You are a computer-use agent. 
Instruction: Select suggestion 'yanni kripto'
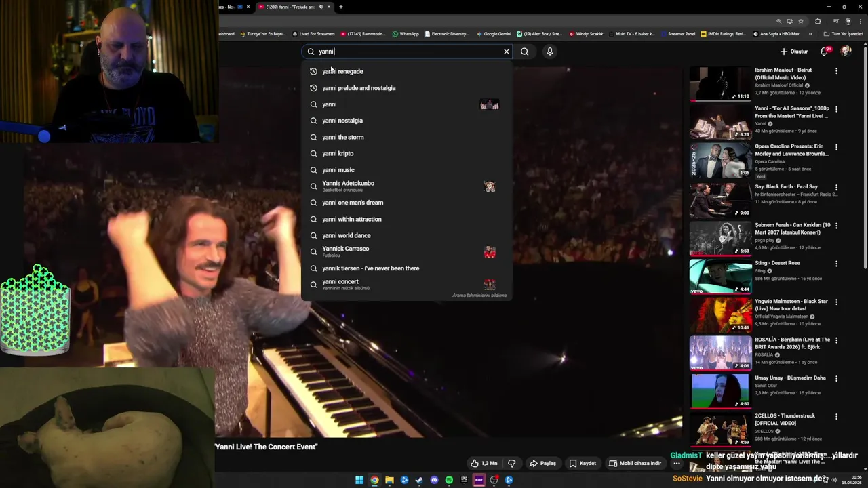(x=407, y=153)
